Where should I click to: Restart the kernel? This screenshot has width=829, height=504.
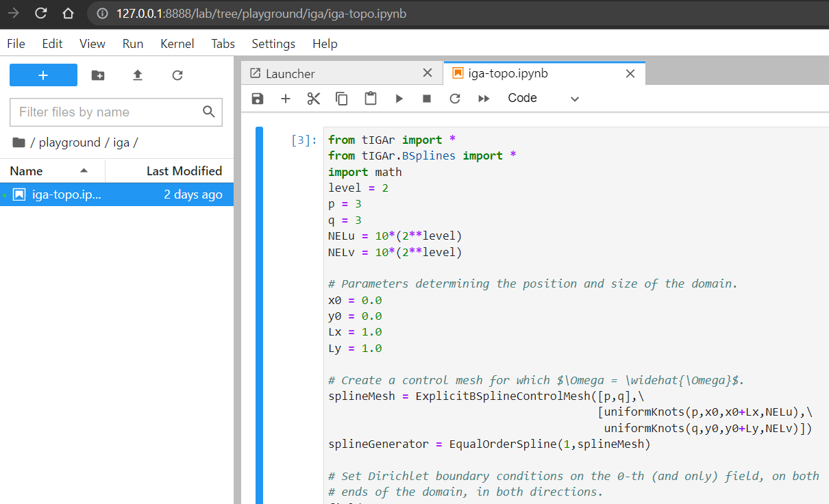point(455,99)
